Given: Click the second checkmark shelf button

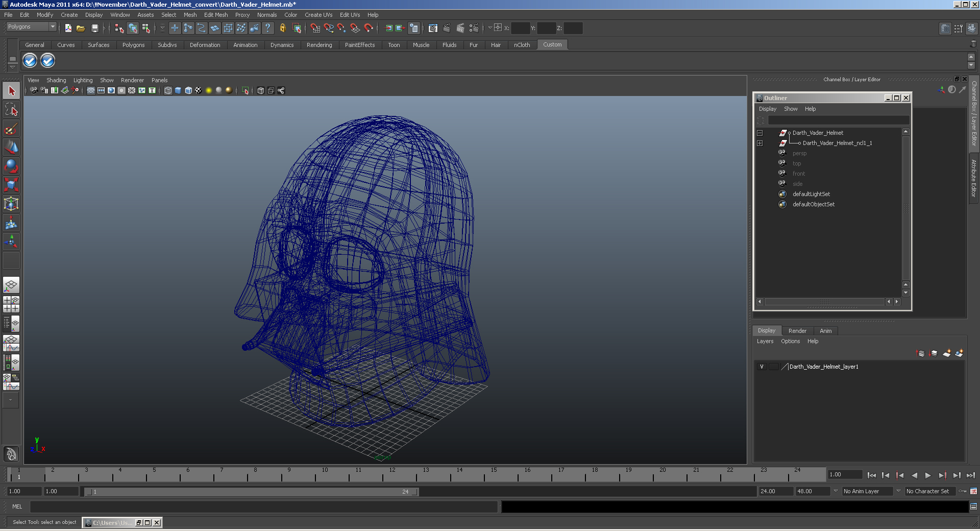Looking at the screenshot, I should tap(47, 61).
